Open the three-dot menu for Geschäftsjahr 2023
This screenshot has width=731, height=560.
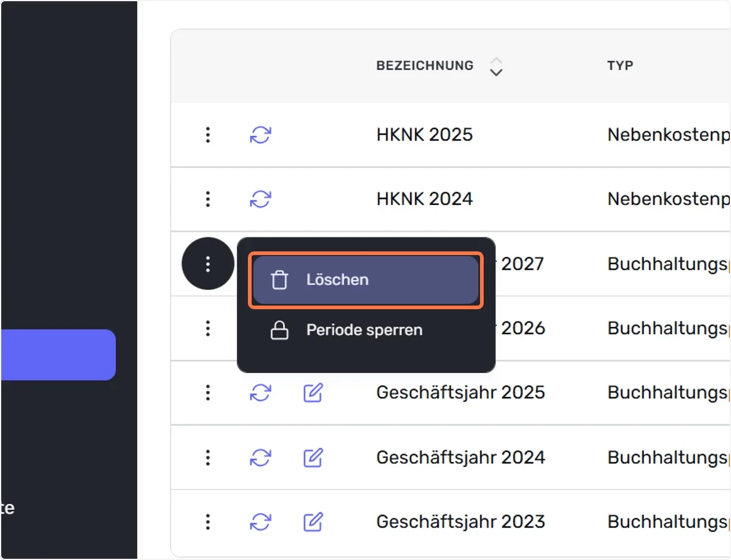click(208, 522)
